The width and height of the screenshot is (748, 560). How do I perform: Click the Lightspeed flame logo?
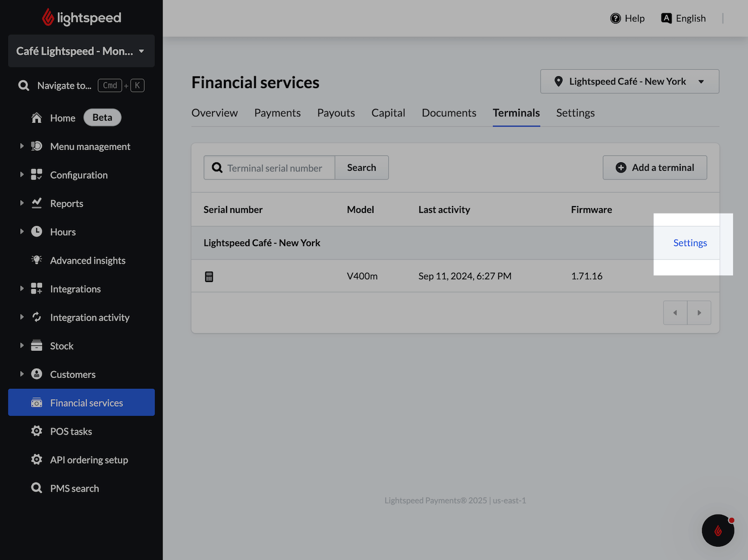coord(48,18)
